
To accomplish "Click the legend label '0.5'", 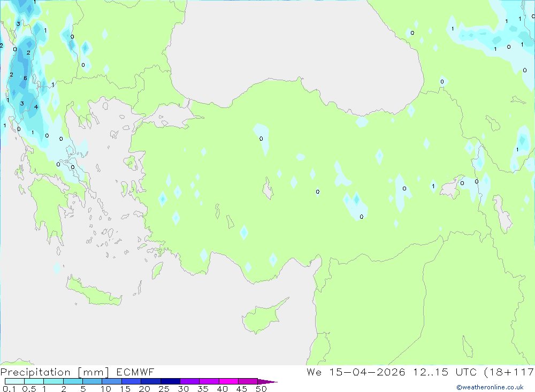I will 29,389.
